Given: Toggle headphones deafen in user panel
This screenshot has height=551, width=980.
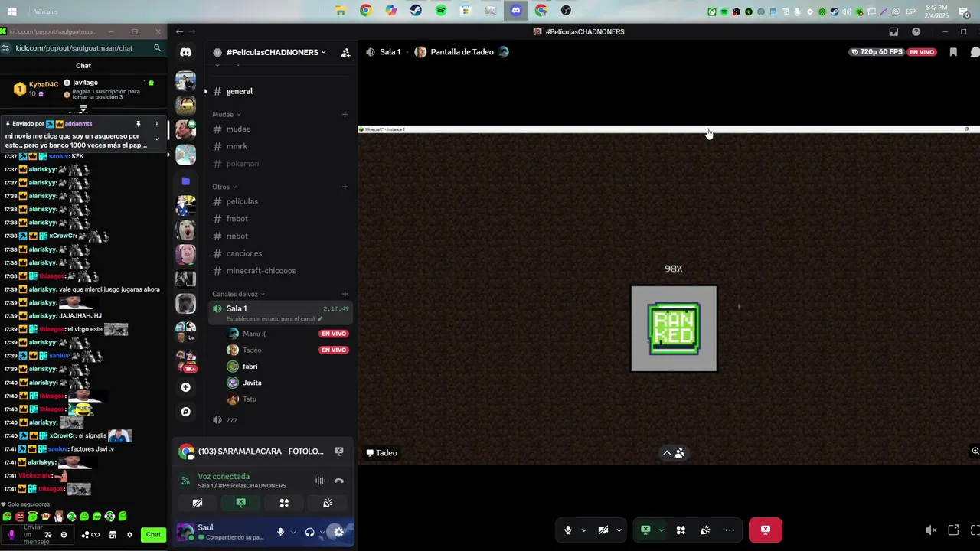Looking at the screenshot, I should coord(309,532).
